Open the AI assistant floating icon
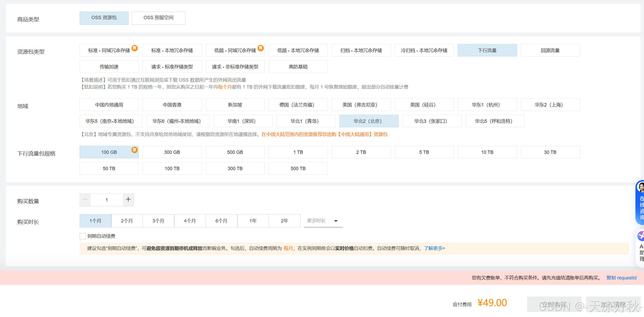This screenshot has width=644, height=317. click(641, 236)
